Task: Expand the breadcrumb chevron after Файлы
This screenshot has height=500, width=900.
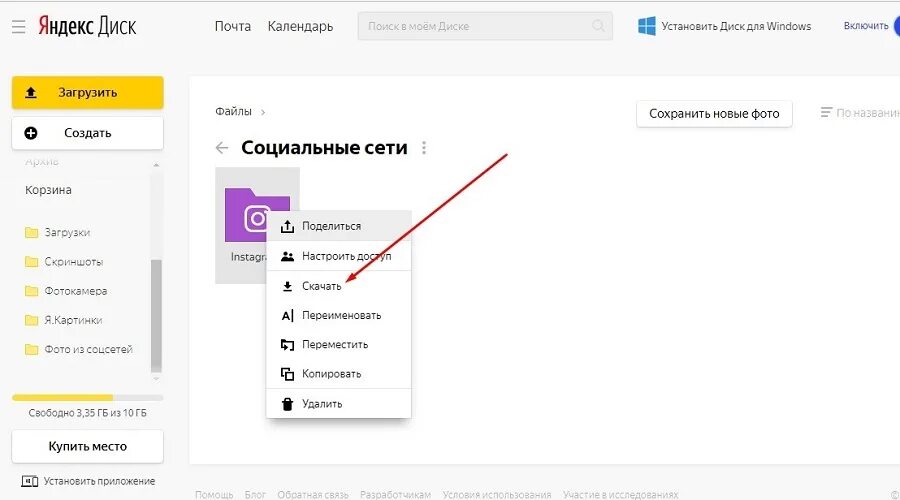Action: 263,113
